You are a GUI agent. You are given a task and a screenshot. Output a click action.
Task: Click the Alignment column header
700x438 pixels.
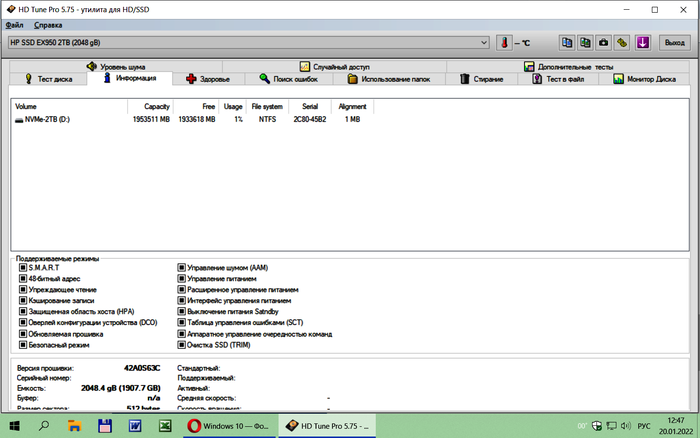pyautogui.click(x=352, y=106)
